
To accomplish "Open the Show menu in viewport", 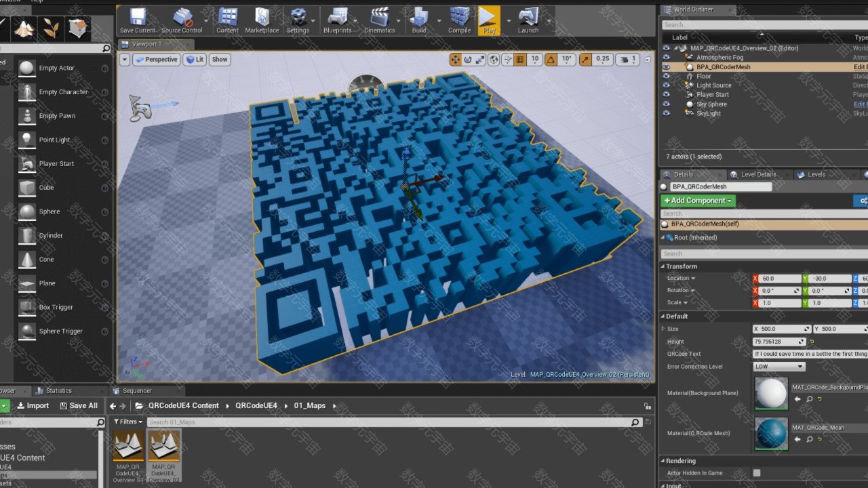I will point(220,60).
